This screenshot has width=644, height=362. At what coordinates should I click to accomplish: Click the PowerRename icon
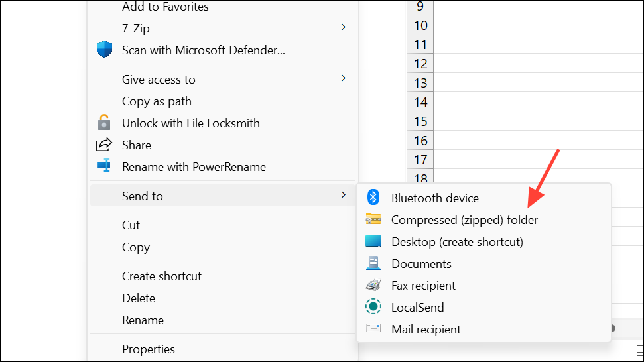click(x=104, y=166)
